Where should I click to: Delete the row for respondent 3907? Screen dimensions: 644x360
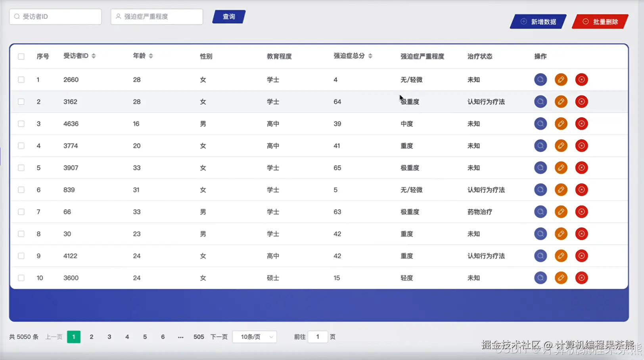point(582,168)
